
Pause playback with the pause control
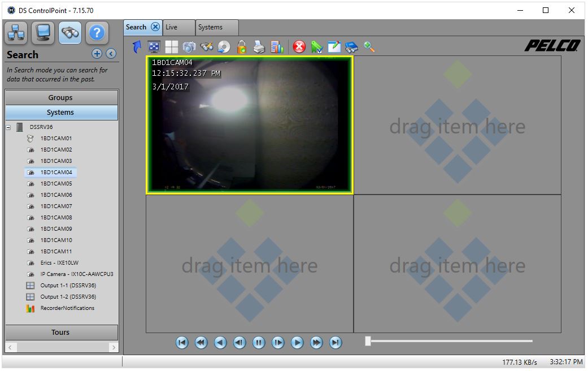coord(258,342)
